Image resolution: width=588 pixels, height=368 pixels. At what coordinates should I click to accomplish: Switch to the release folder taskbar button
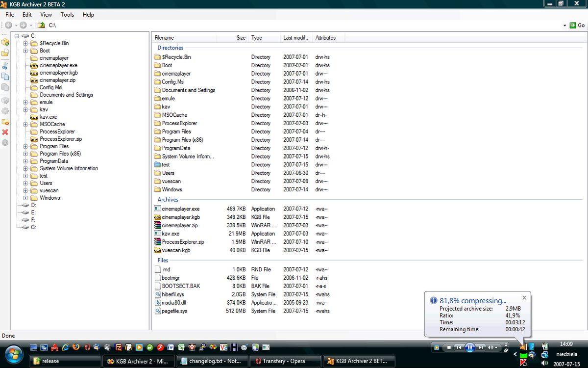65,361
